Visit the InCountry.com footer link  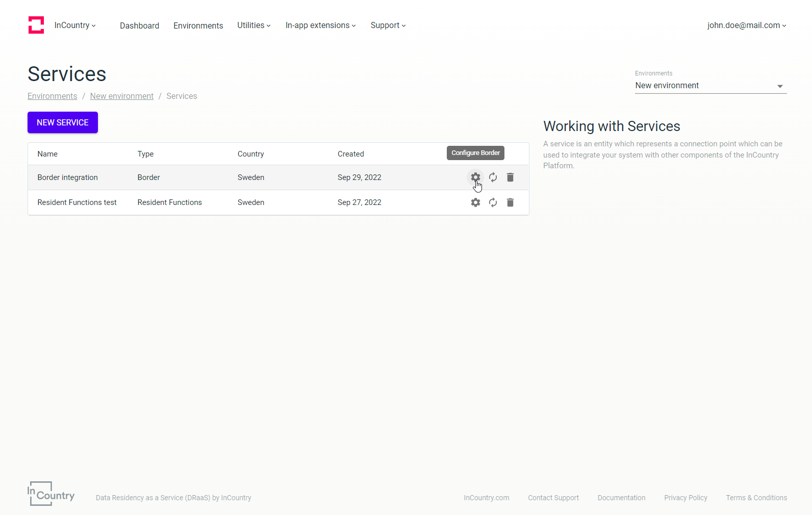487,498
